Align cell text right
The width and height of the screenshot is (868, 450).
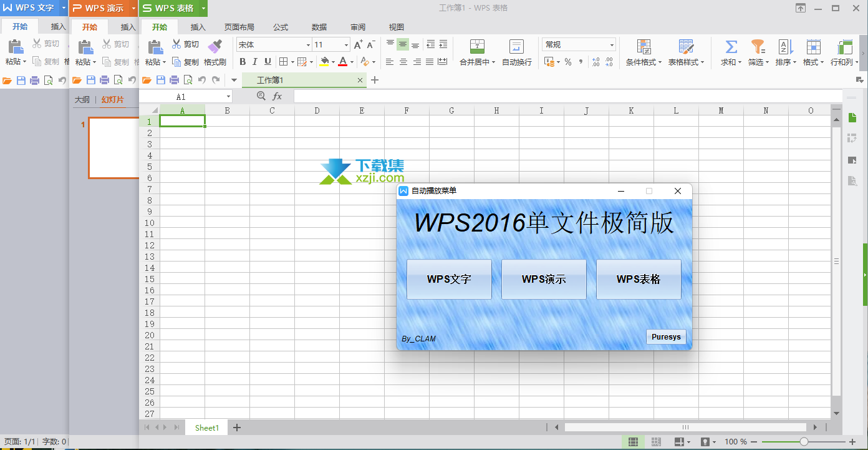coord(417,62)
